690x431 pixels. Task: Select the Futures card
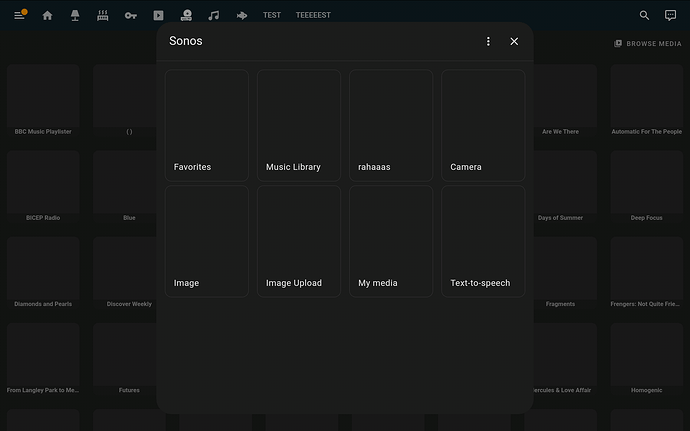(x=125, y=359)
